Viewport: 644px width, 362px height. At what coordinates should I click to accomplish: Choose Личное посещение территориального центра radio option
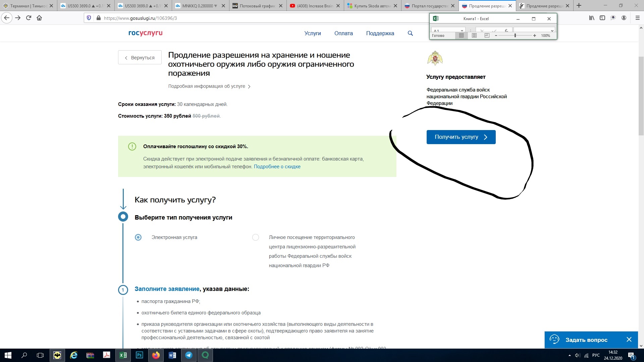click(x=256, y=237)
